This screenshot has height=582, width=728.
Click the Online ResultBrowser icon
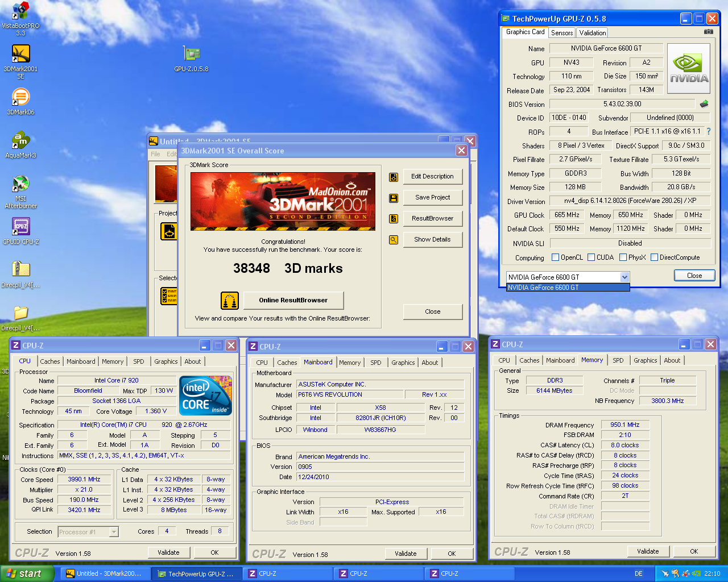pyautogui.click(x=229, y=300)
